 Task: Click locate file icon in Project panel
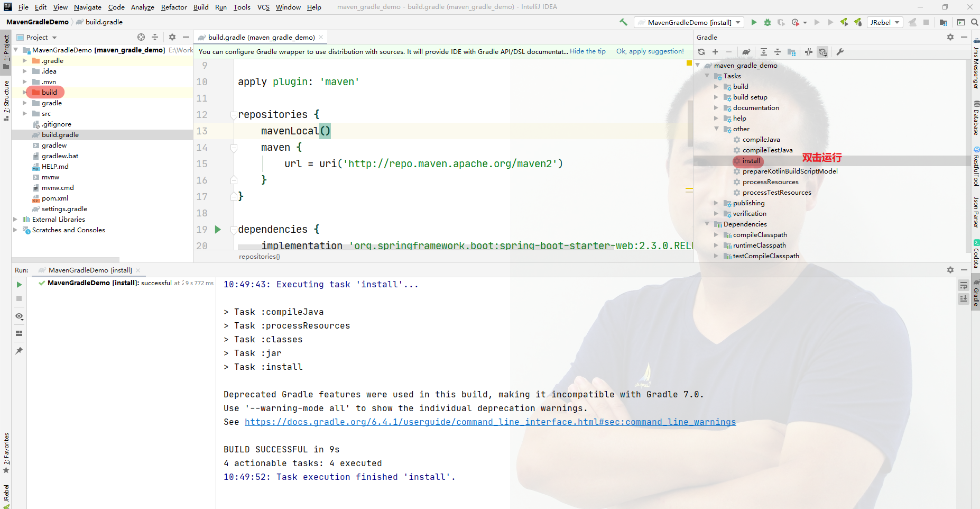point(141,37)
